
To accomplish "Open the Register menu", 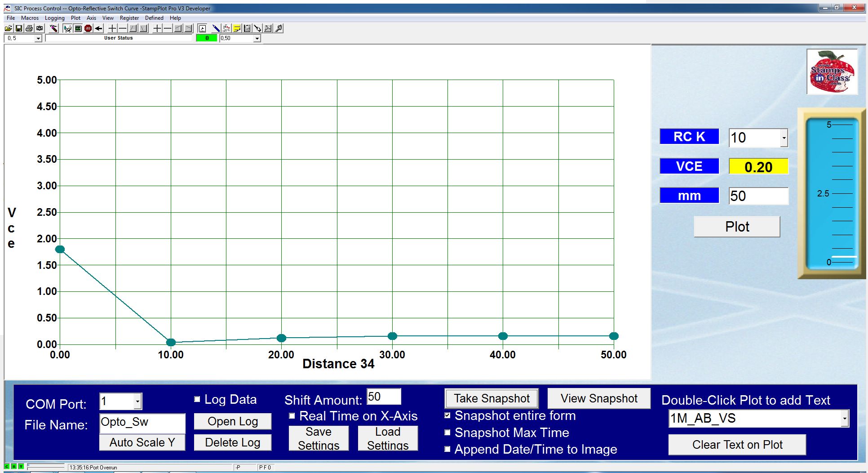I will (x=129, y=18).
